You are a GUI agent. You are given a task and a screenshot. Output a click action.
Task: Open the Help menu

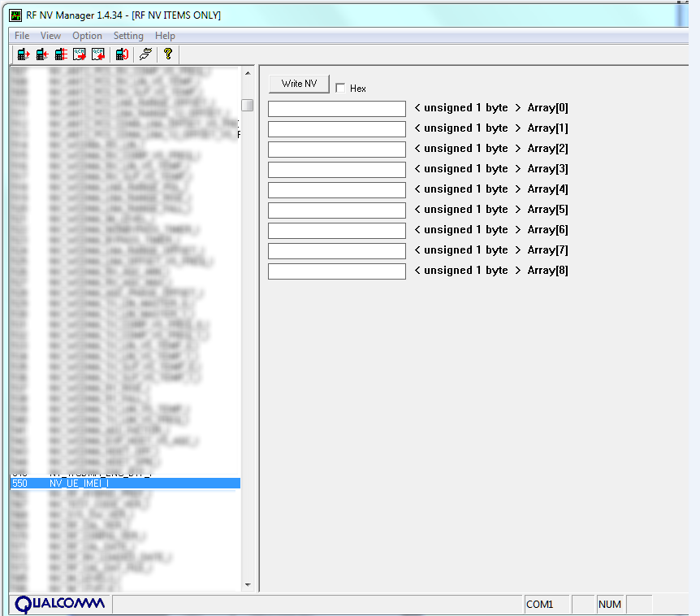point(165,36)
